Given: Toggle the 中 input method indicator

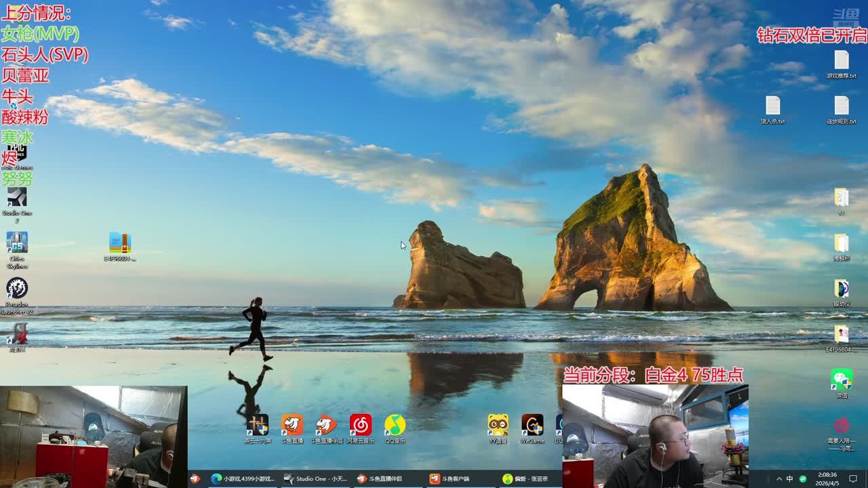Looking at the screenshot, I should (x=790, y=479).
